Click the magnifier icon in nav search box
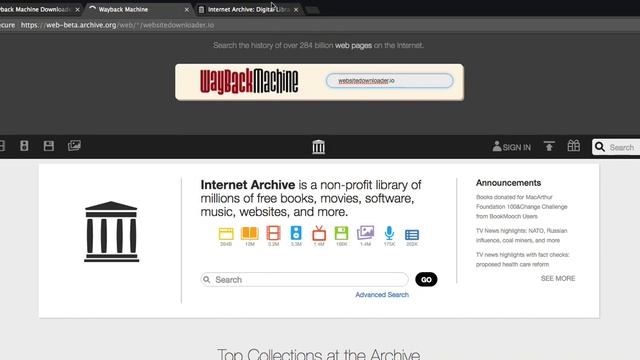Screen dimensions: 640x360 (600, 147)
